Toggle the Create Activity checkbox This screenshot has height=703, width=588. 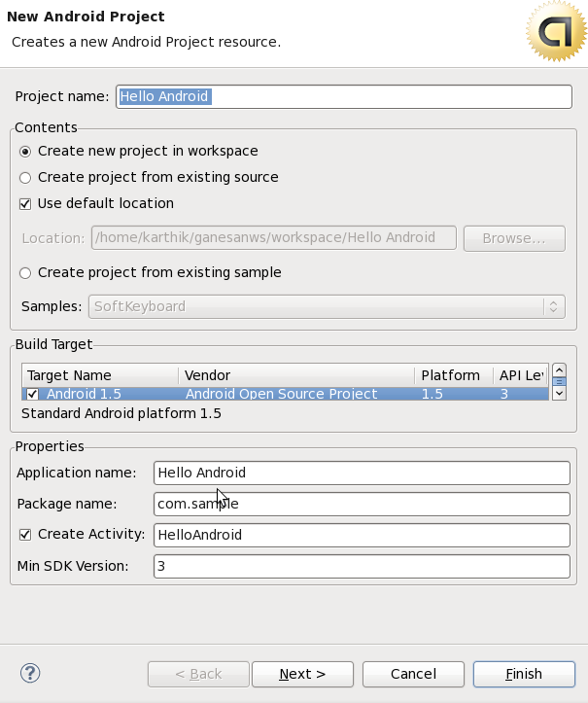[26, 535]
